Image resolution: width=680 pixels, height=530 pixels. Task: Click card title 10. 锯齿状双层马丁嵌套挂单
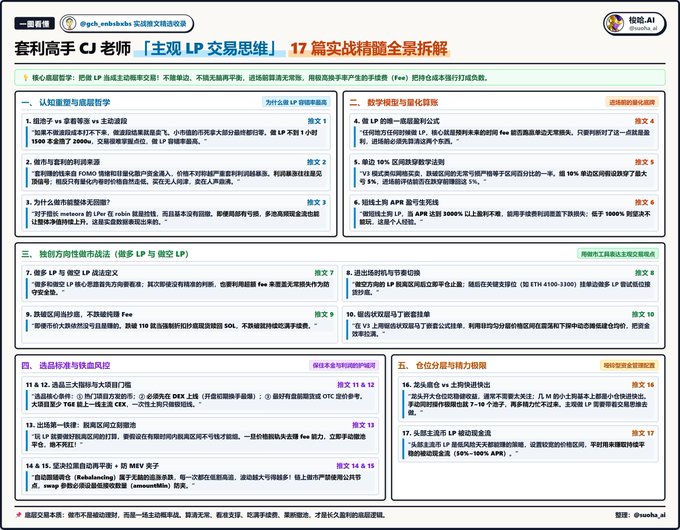[388, 314]
